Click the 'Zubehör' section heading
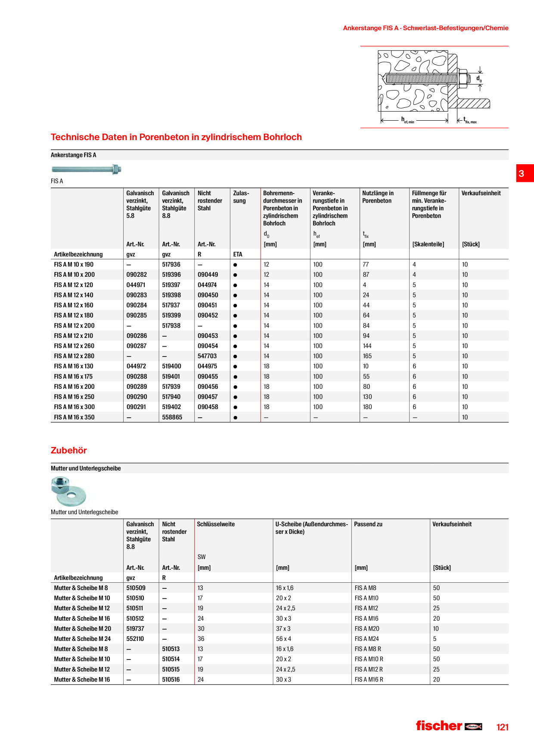Viewport: 534px width, 756px height. pos(68,450)
